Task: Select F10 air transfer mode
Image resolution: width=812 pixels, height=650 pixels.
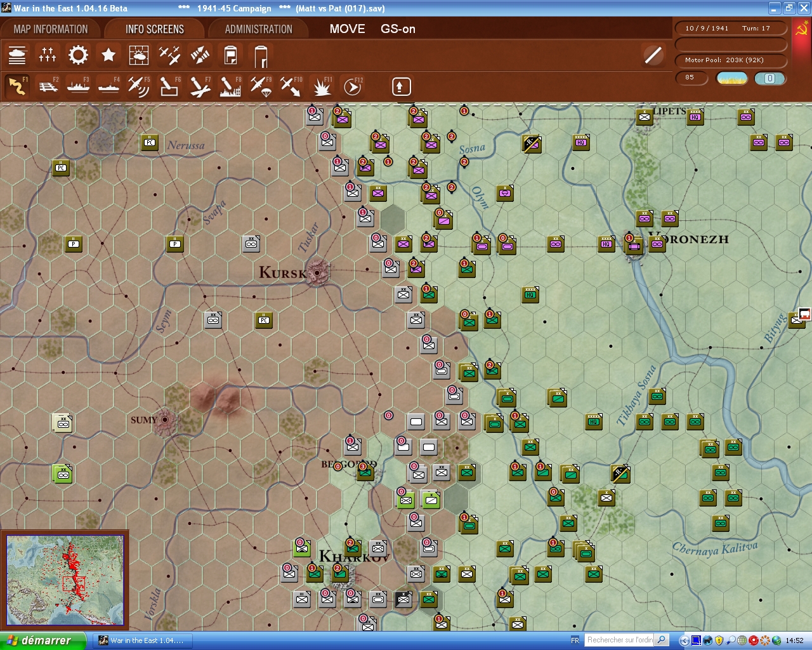Action: click(291, 86)
